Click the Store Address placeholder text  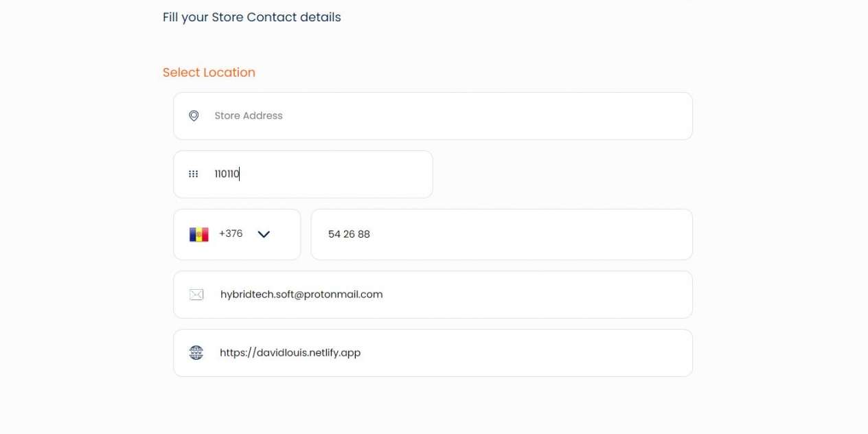point(249,115)
